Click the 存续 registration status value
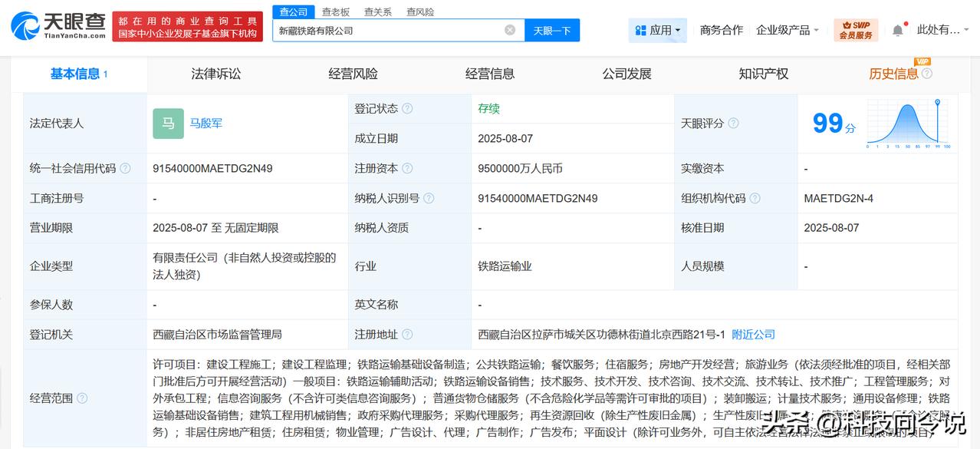Viewport: 980px width, 449px height. (x=488, y=109)
